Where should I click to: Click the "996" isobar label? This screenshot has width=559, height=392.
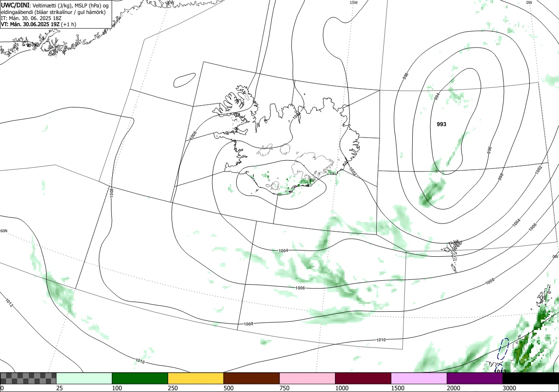(x=489, y=150)
